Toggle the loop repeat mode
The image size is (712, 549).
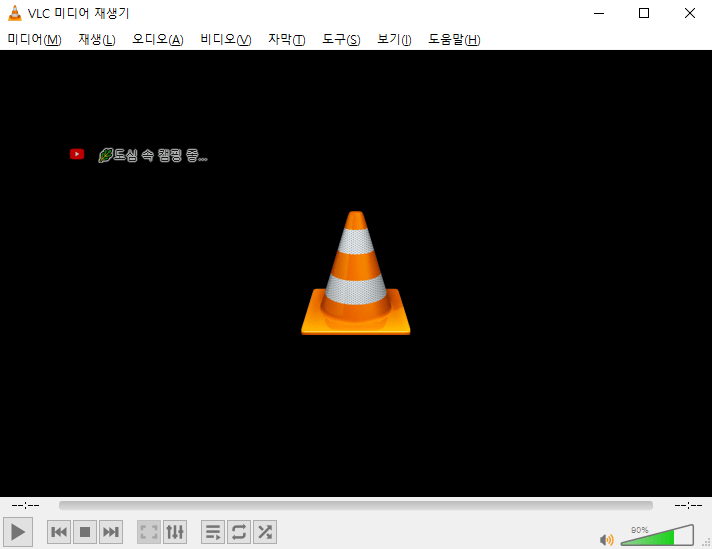coord(239,532)
